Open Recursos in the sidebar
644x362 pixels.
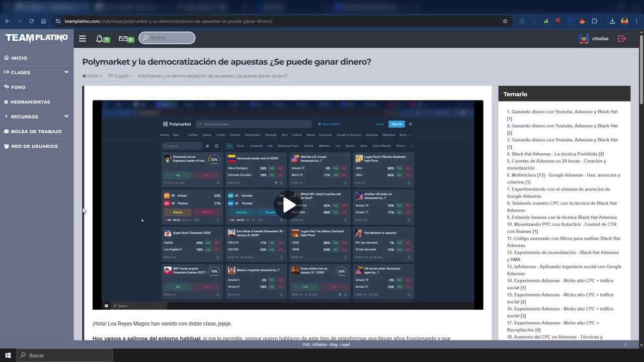pos(24,117)
